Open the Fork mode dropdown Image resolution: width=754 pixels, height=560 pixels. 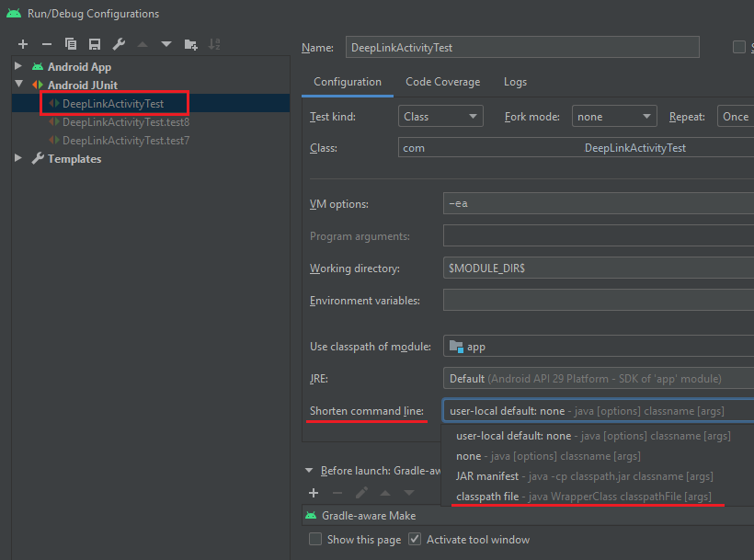[613, 116]
